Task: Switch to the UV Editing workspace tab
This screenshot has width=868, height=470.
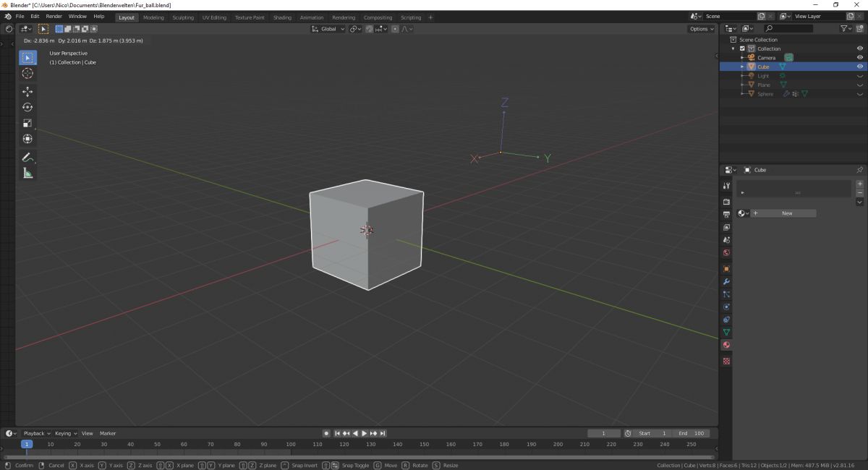Action: click(x=214, y=17)
